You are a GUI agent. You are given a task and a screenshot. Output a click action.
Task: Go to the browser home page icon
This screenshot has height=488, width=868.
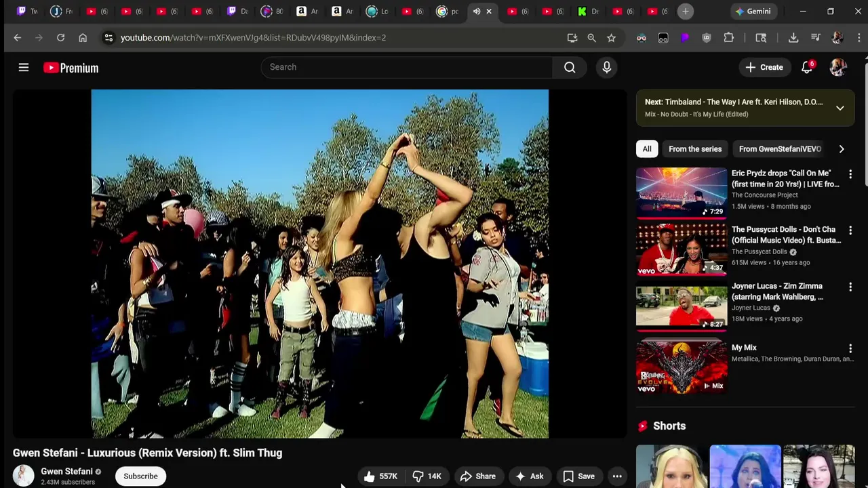tap(83, 38)
